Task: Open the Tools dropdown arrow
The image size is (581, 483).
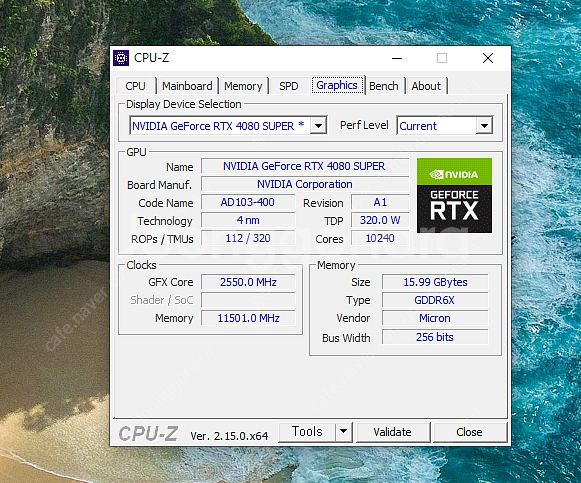Action: pyautogui.click(x=343, y=432)
